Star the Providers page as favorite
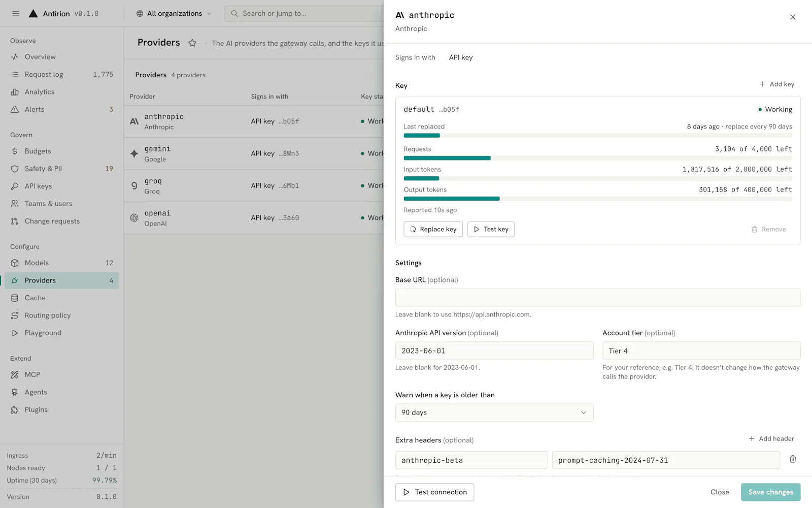 (192, 43)
